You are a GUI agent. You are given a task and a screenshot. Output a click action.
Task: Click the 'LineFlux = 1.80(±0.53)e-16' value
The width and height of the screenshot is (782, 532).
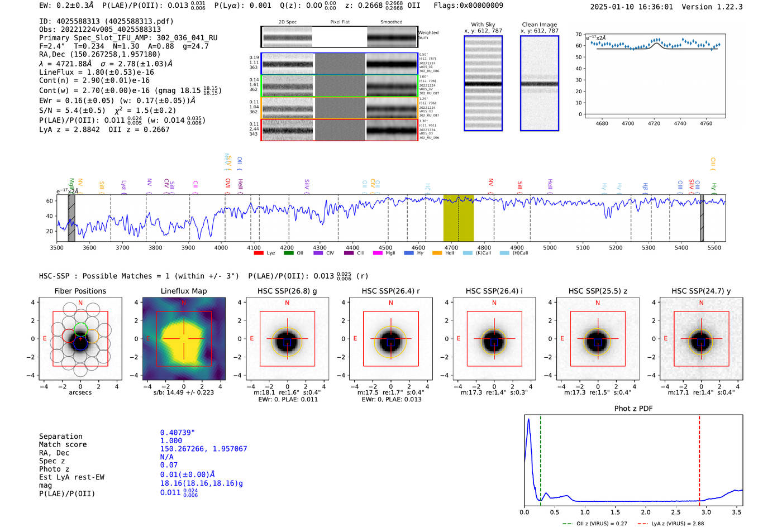pyautogui.click(x=97, y=72)
